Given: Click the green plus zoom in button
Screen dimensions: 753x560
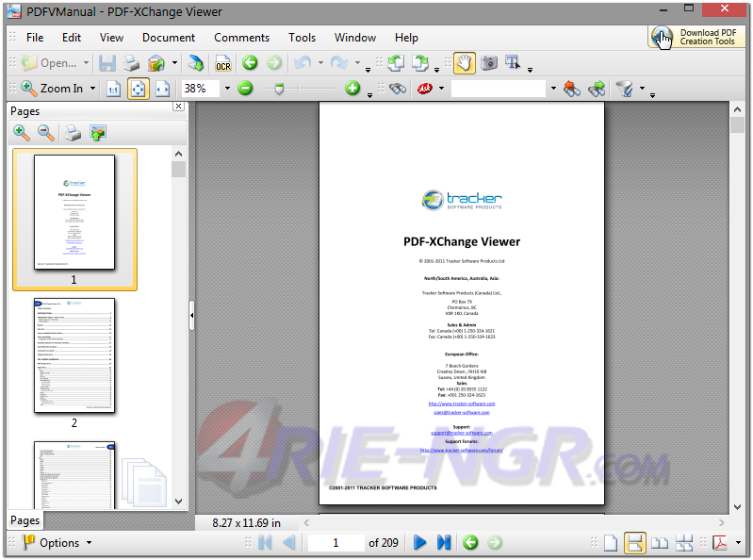Looking at the screenshot, I should 352,89.
